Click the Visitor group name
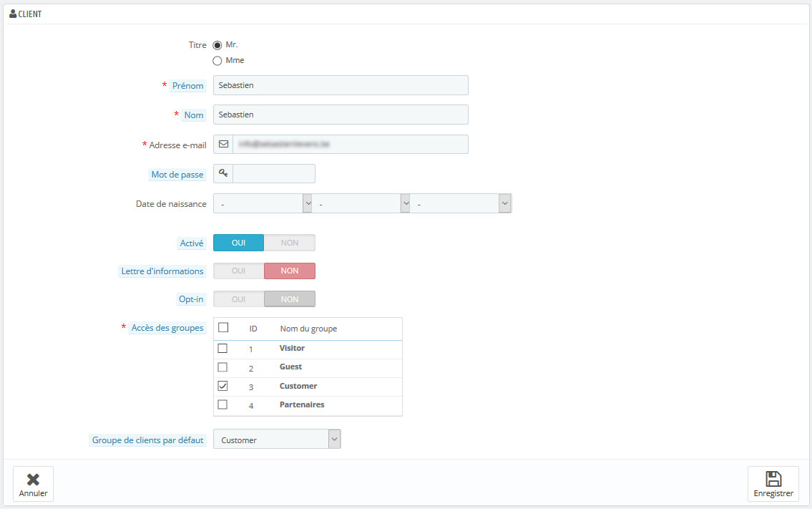812x509 pixels. [x=292, y=348]
